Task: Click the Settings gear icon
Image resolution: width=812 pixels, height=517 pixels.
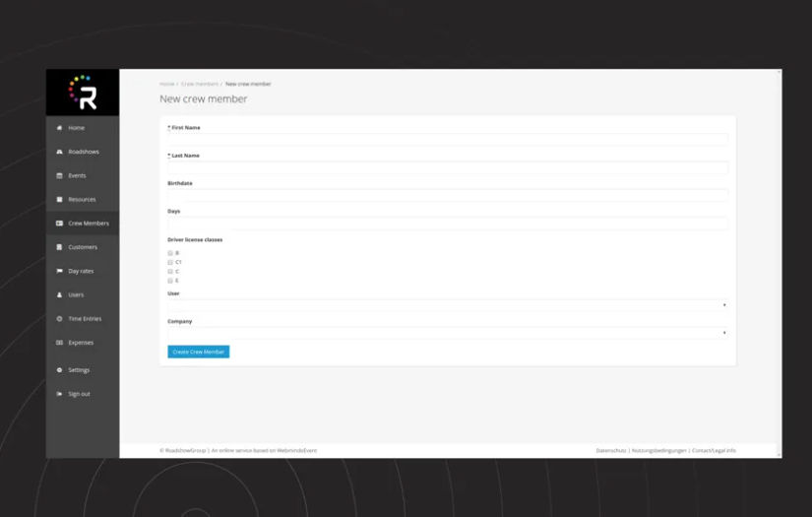Action: pyautogui.click(x=59, y=370)
